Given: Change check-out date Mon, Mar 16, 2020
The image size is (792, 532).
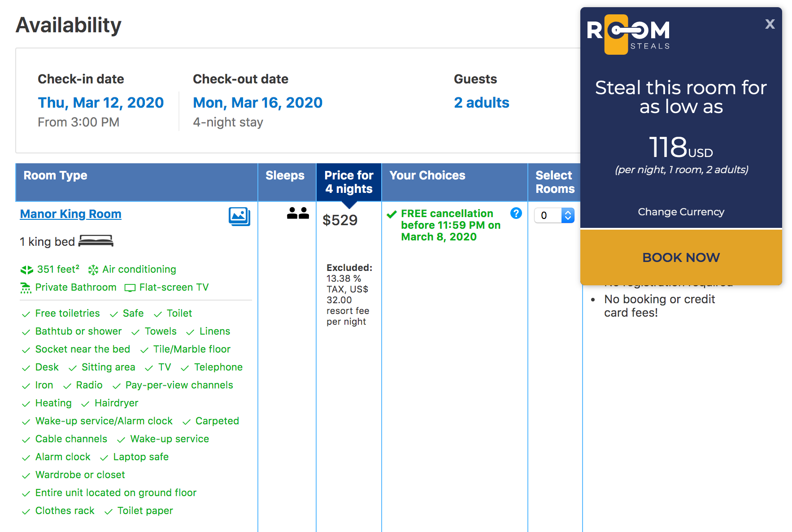Looking at the screenshot, I should tap(258, 103).
